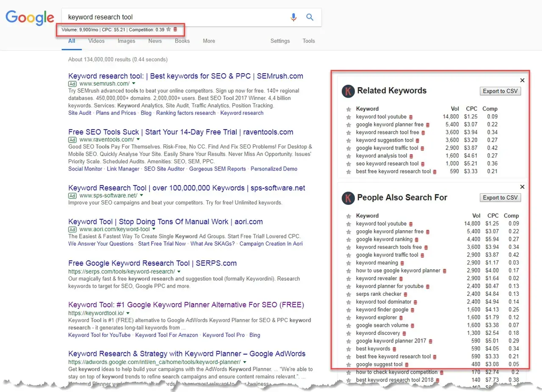Click database icon next to 'keyword discovery'
The height and width of the screenshot is (392, 542).
tap(404, 333)
